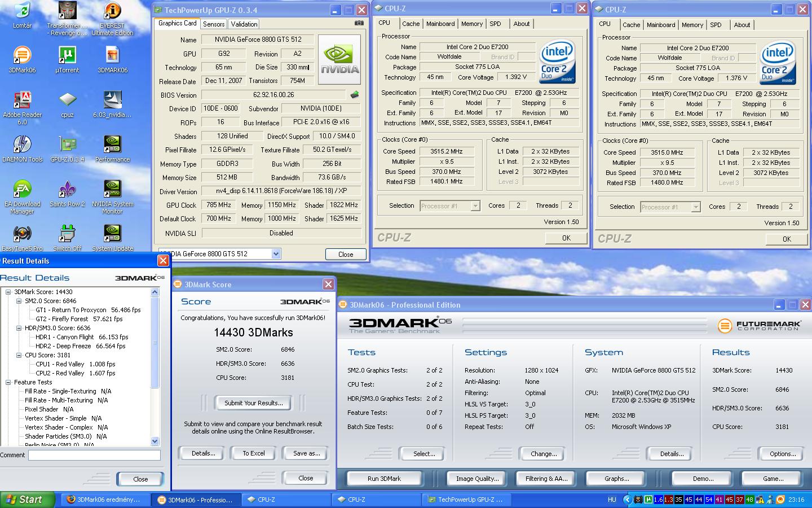Open the Windows Start menu
Screen dimensions: 812x508
[28, 500]
